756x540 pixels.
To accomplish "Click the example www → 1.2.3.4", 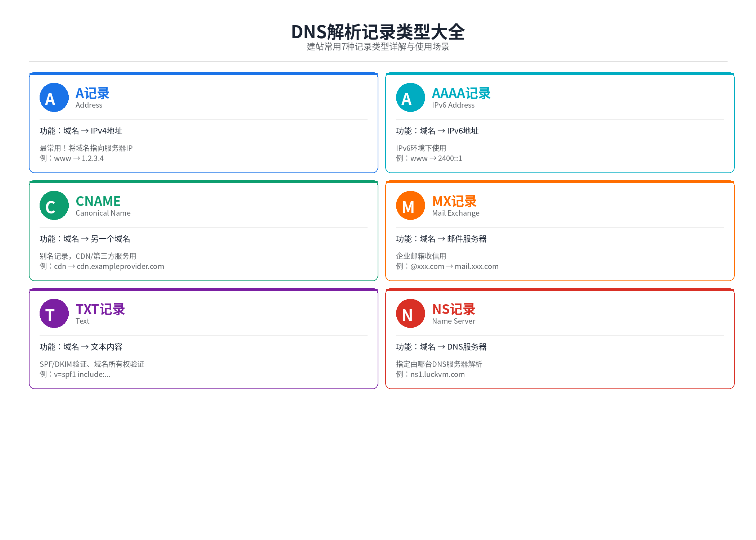I will [79, 158].
